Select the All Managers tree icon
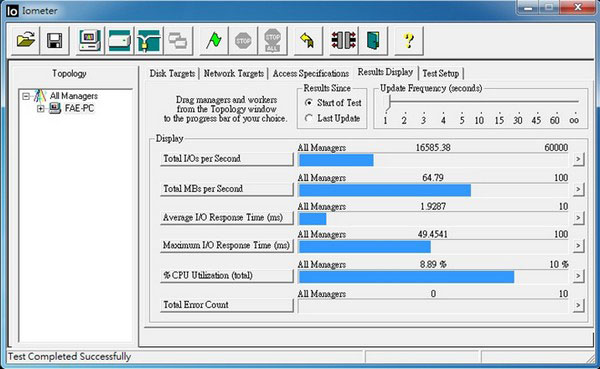The height and width of the screenshot is (369, 600). [x=40, y=95]
